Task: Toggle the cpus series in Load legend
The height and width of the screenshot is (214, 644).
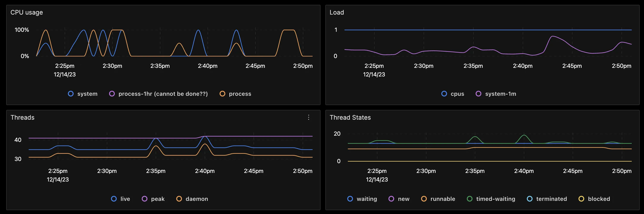Action: pyautogui.click(x=453, y=94)
